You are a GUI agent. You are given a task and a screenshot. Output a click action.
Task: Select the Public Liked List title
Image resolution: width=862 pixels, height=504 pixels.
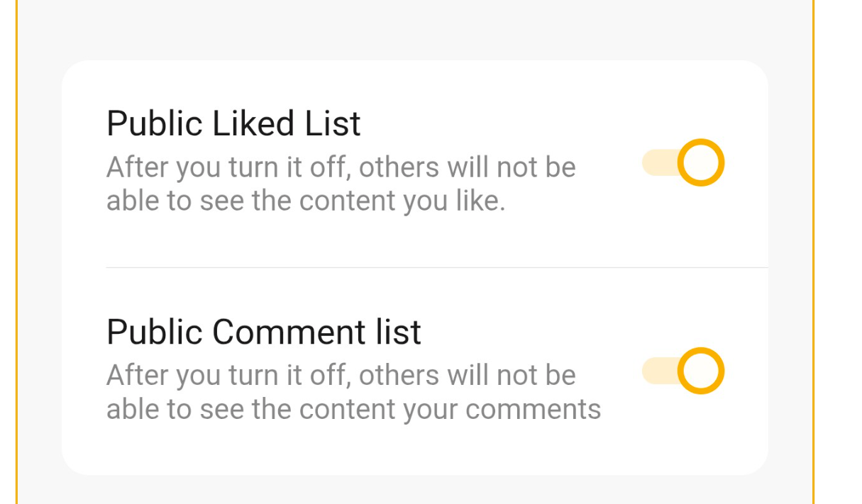coord(233,124)
